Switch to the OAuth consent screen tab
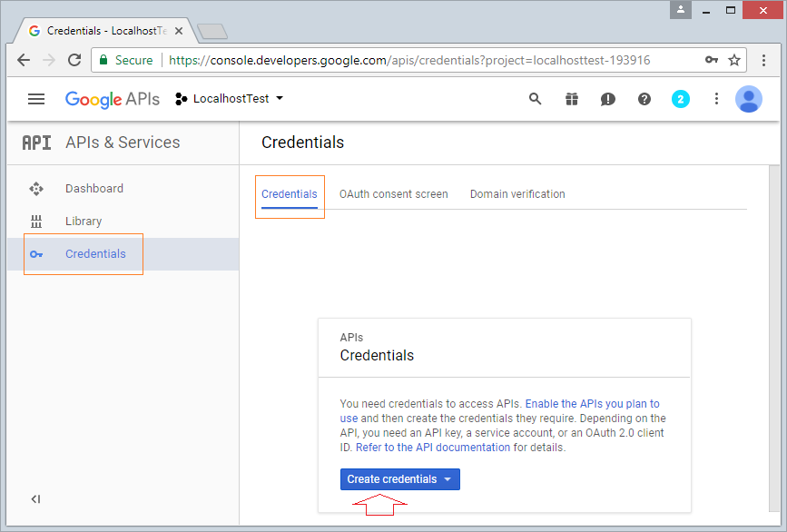 click(394, 194)
